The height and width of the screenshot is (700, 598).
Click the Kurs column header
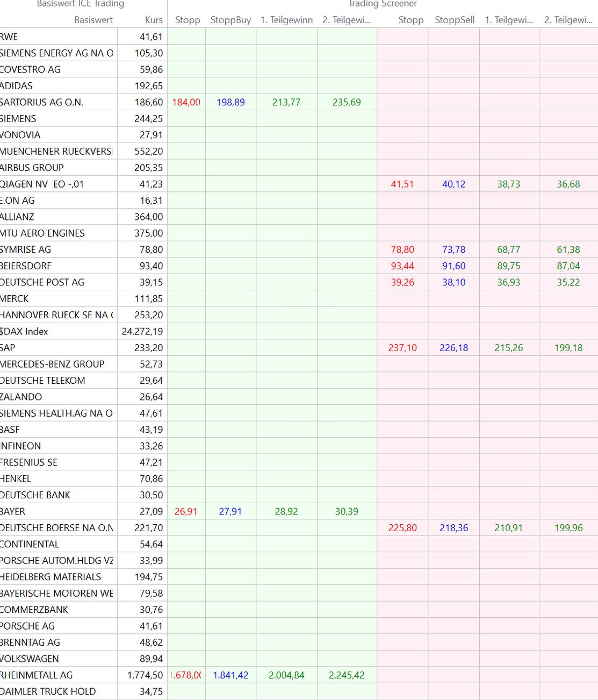[154, 20]
